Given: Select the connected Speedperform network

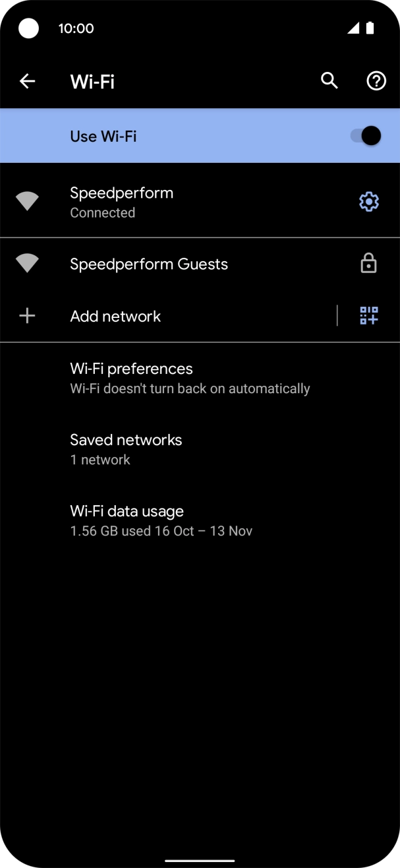Looking at the screenshot, I should coord(121,202).
